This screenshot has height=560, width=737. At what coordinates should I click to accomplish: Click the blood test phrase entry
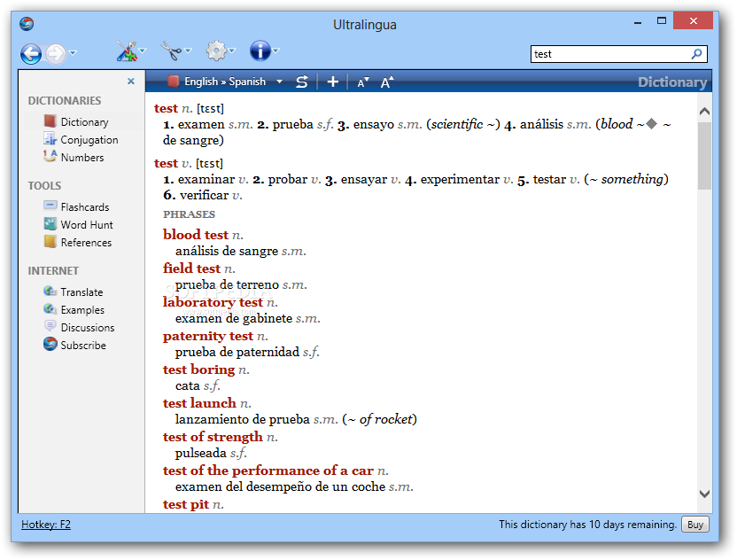pyautogui.click(x=196, y=235)
